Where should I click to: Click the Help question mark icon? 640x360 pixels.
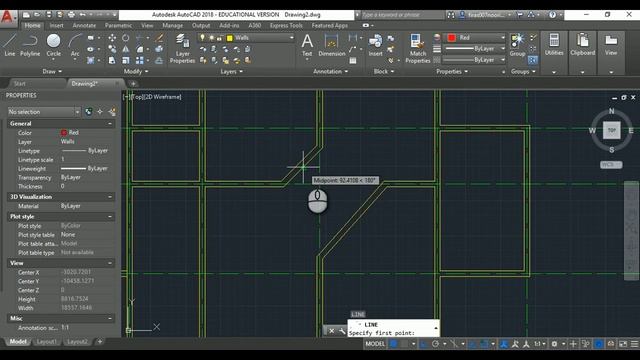[552, 15]
